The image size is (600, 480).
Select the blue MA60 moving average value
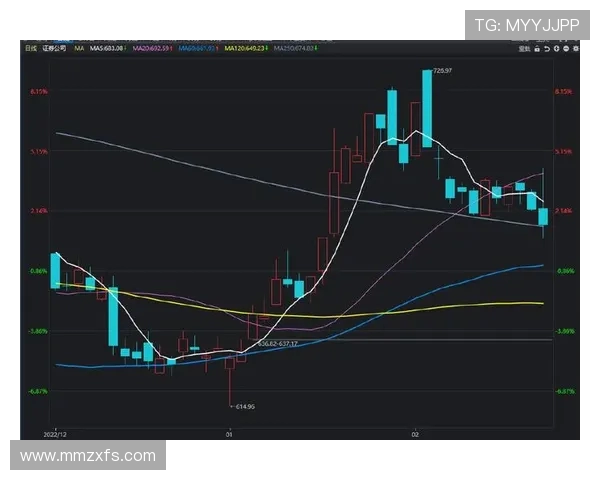198,48
